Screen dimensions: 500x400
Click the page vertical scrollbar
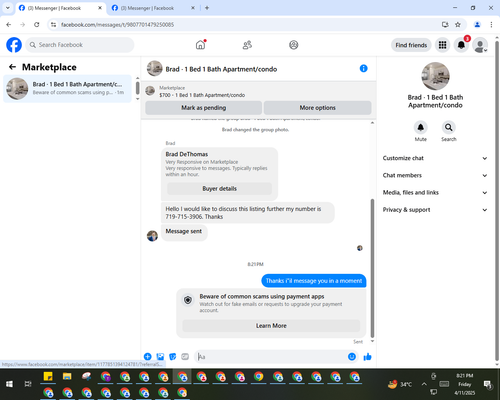tap(497, 200)
